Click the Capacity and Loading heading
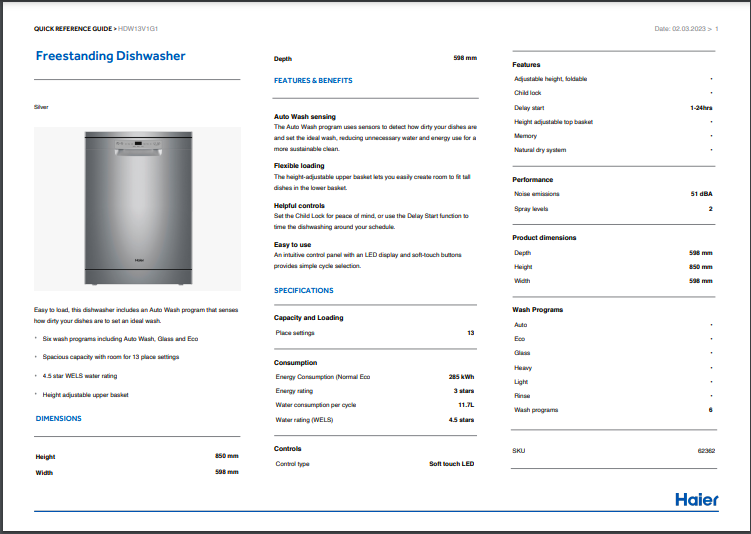Screen dimensions: 751x534 [308, 318]
